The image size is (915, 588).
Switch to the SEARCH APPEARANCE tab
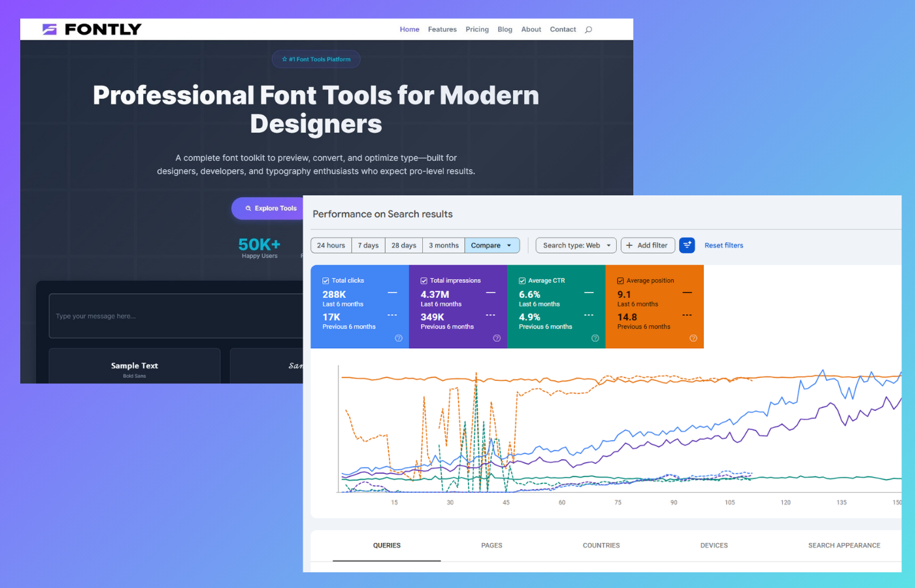844,546
